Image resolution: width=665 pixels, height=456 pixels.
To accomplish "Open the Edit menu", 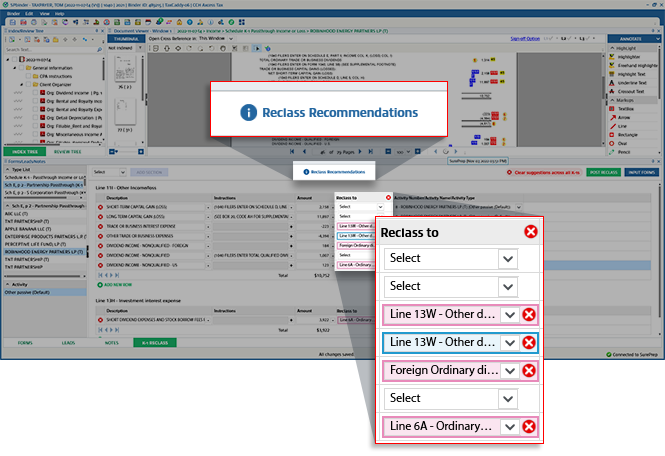I will (x=28, y=14).
